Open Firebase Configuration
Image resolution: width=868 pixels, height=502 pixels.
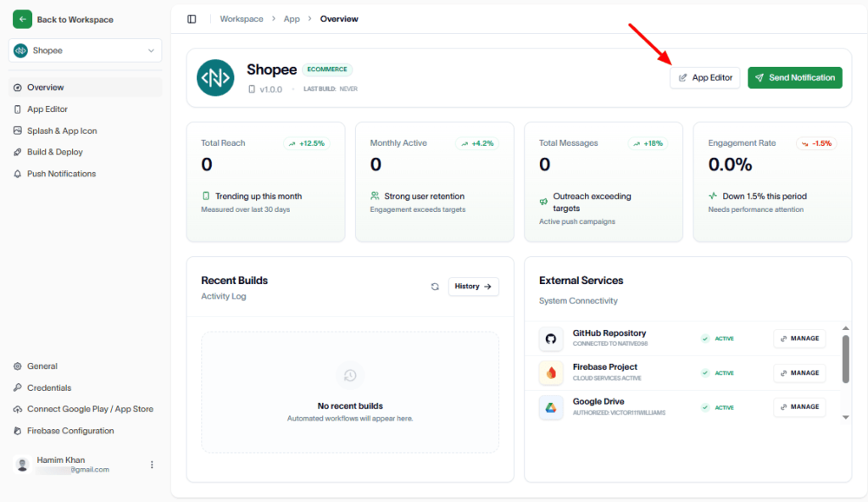(x=86, y=431)
